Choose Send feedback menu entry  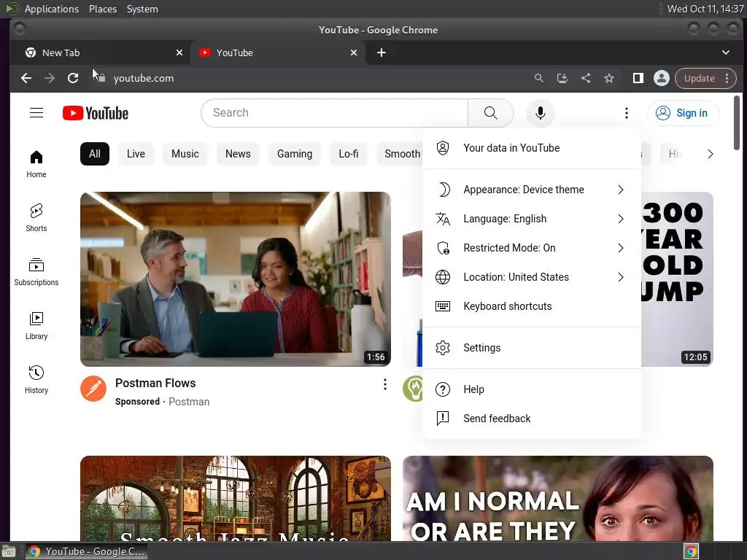532,419
